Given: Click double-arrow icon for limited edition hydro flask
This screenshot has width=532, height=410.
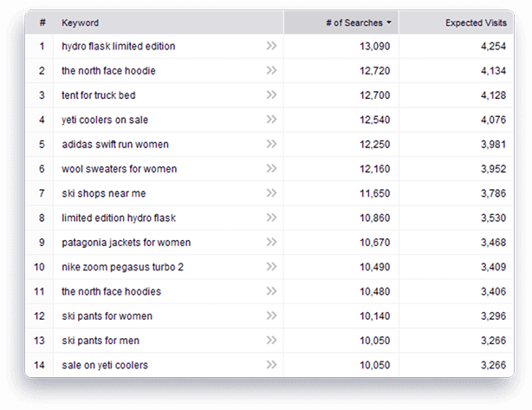Looking at the screenshot, I should (271, 218).
